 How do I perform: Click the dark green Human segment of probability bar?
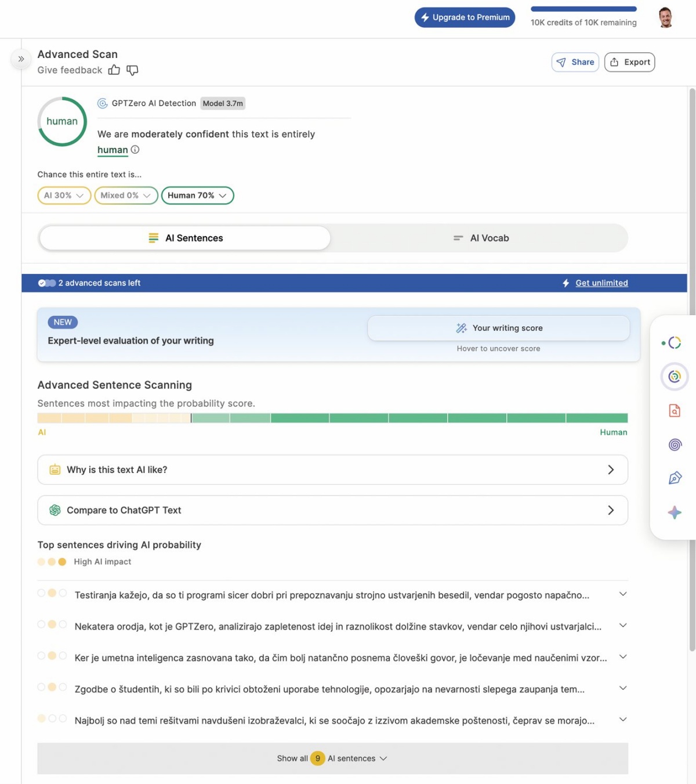[x=449, y=418]
